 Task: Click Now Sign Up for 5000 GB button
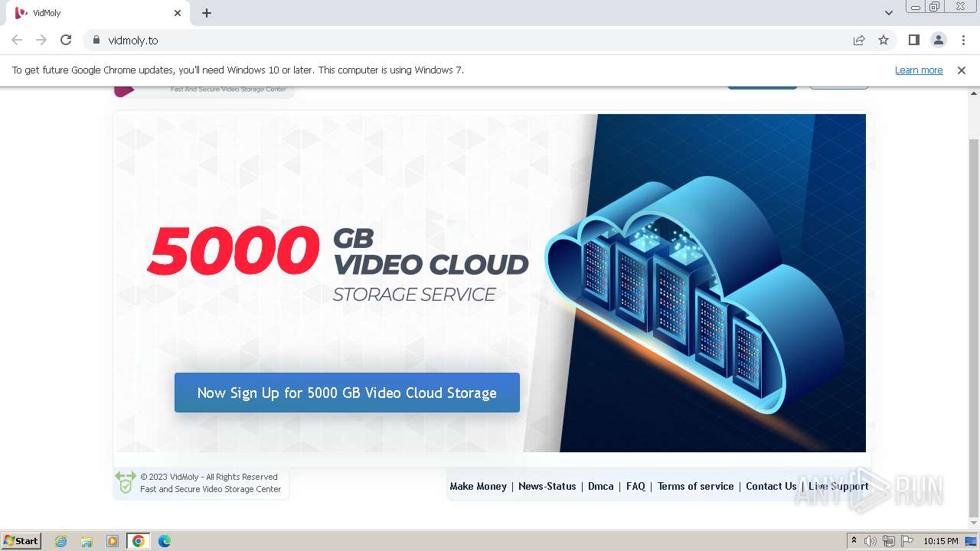[347, 393]
